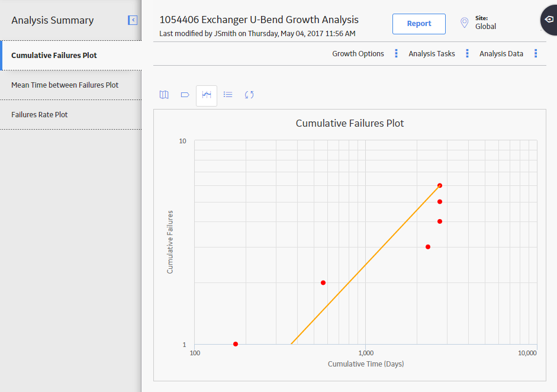Expand Analysis Data three-dot menu
557x392 pixels.
click(x=536, y=54)
